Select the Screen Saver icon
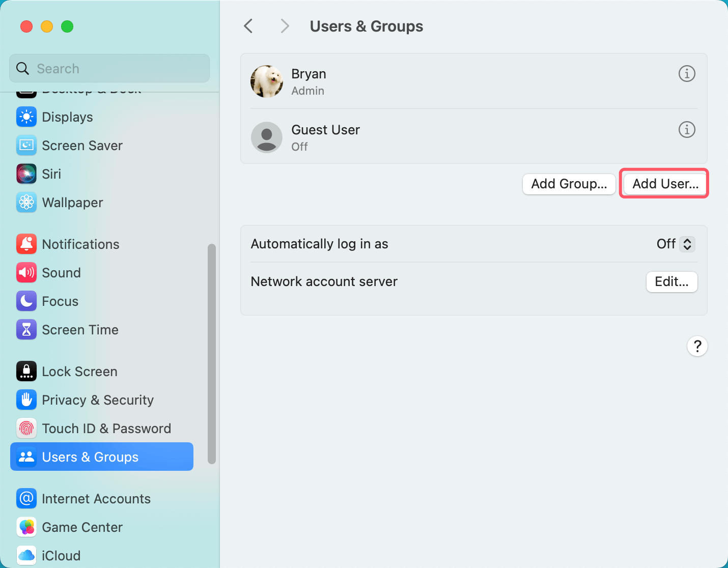 point(26,145)
